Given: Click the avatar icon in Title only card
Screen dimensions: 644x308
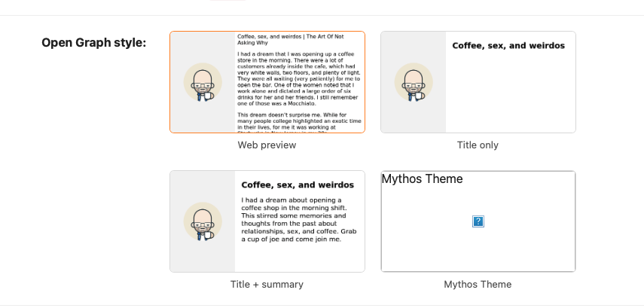Looking at the screenshot, I should point(414,82).
